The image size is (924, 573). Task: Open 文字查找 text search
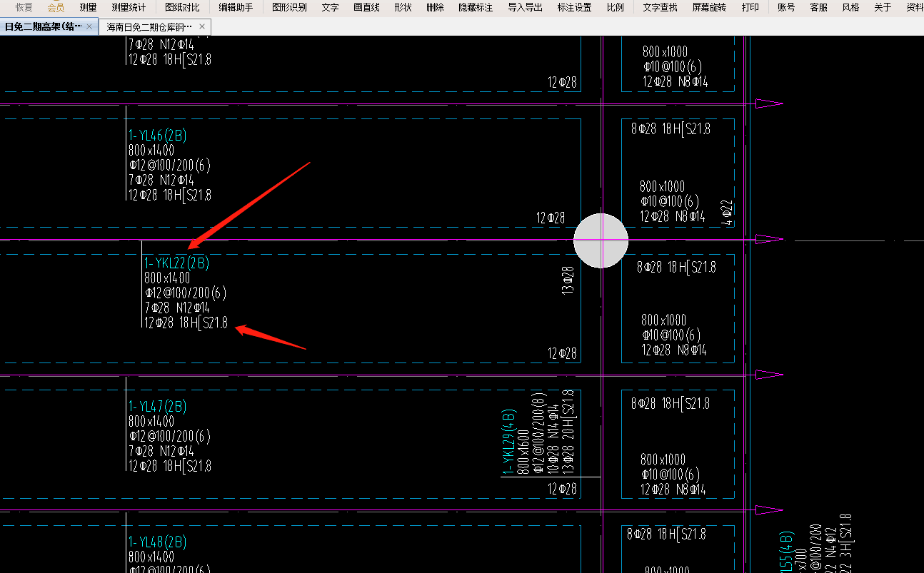click(660, 7)
